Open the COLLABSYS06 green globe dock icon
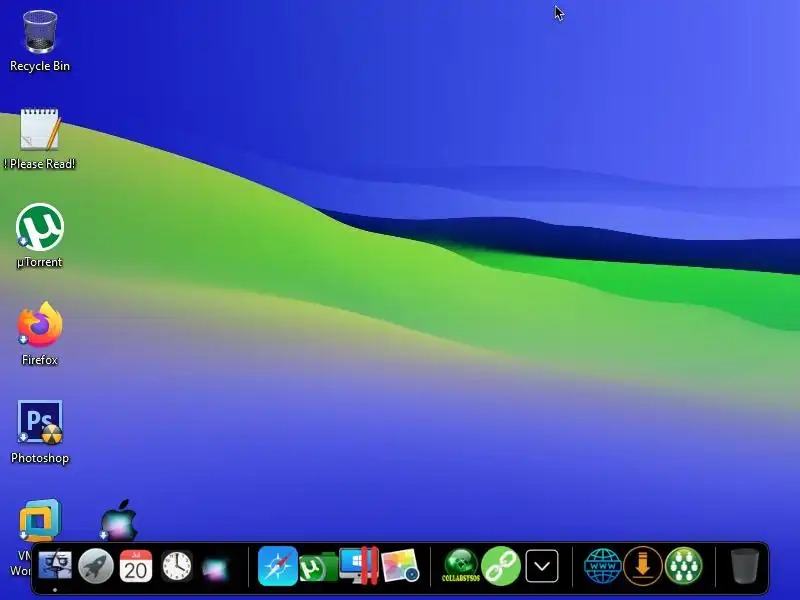This screenshot has height=600, width=800. click(461, 566)
